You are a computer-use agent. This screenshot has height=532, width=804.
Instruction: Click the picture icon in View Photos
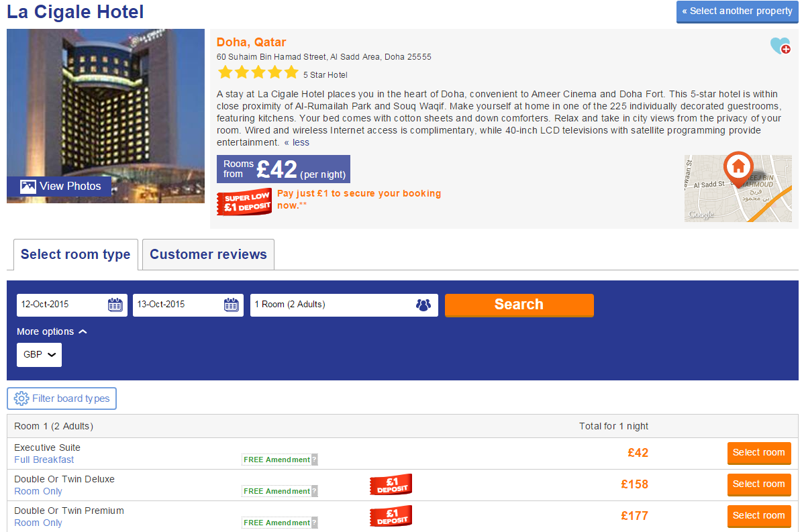click(x=28, y=187)
